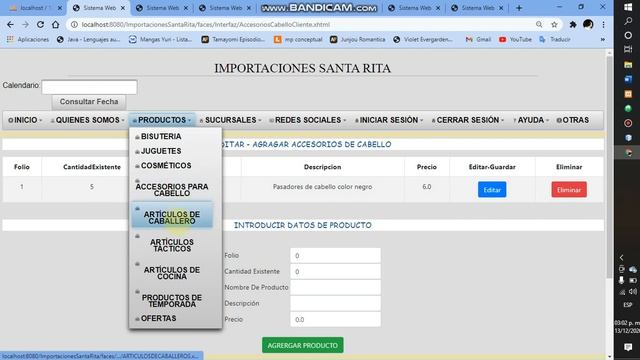The image size is (640, 360).
Task: Open the Gmail bookmark
Action: coord(478,40)
